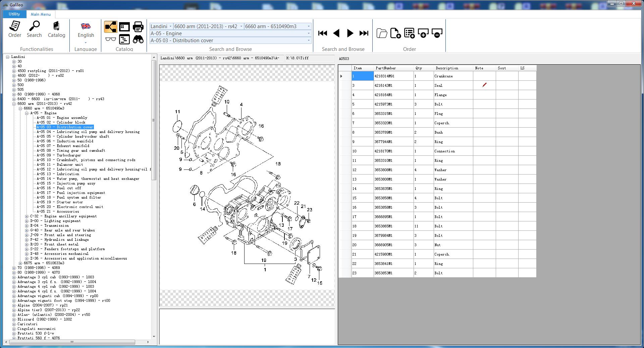The image size is (644, 348).
Task: Click the parts diagram image
Action: coord(247,185)
